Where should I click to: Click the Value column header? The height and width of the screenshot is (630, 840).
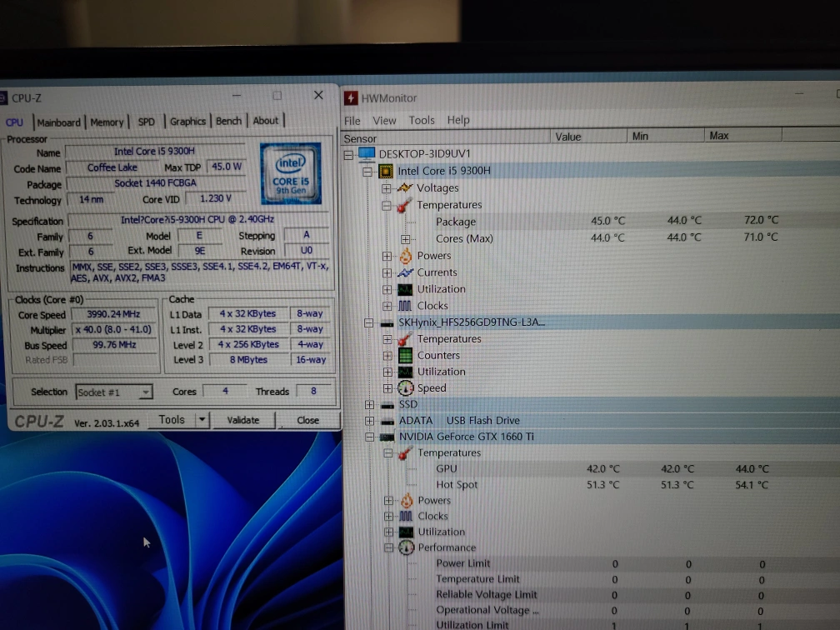click(x=588, y=137)
